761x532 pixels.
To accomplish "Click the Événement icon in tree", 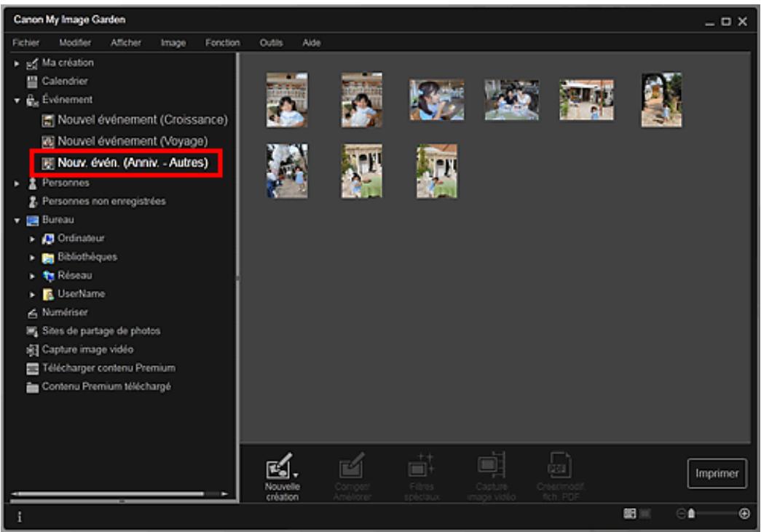I will pos(32,100).
